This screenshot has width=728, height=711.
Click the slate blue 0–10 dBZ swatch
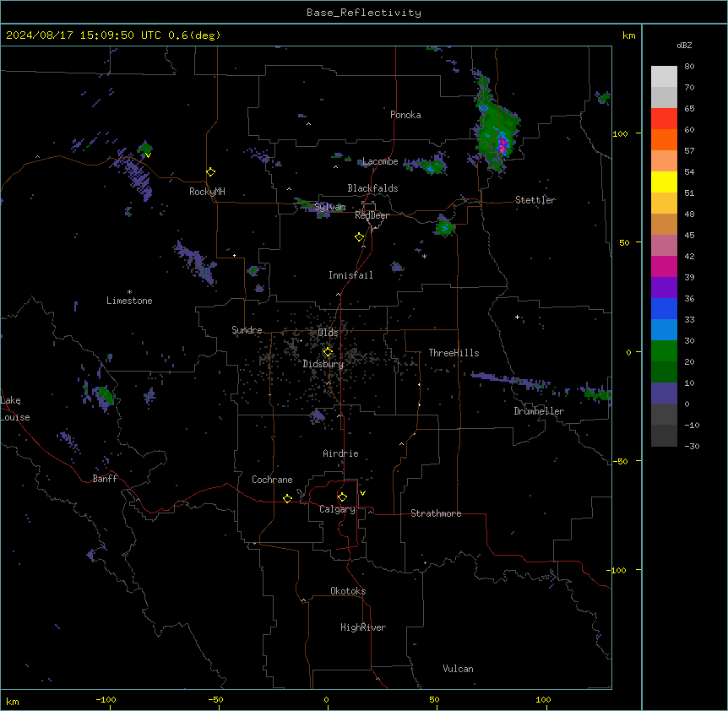(x=664, y=393)
